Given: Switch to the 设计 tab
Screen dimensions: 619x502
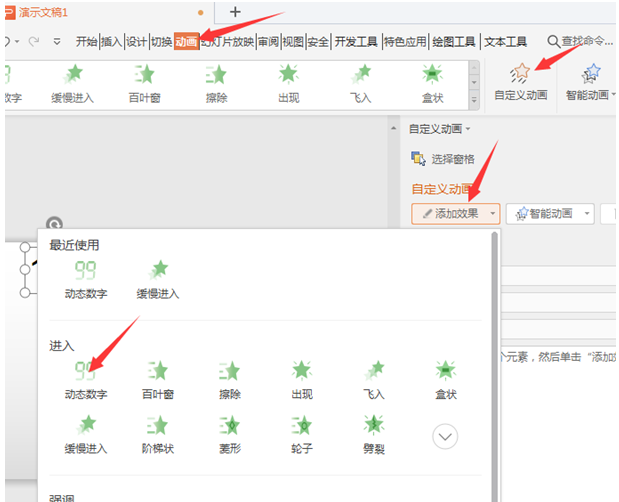Looking at the screenshot, I should point(137,41).
